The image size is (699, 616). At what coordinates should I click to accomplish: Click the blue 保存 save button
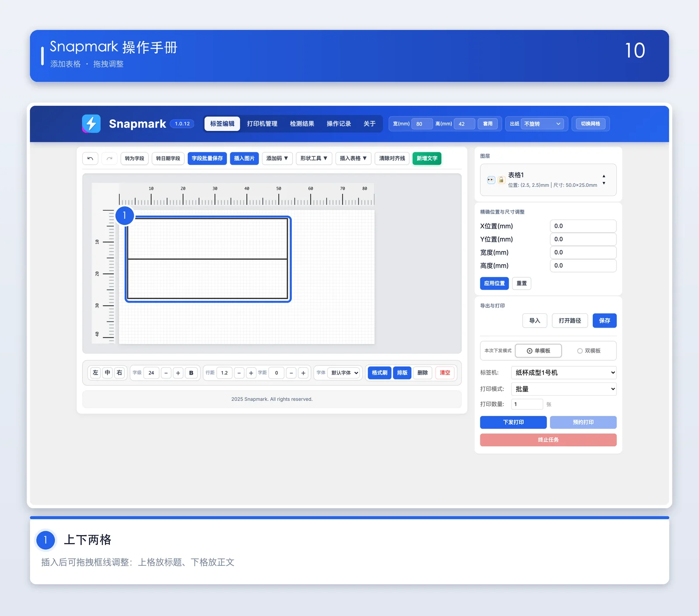(x=605, y=321)
